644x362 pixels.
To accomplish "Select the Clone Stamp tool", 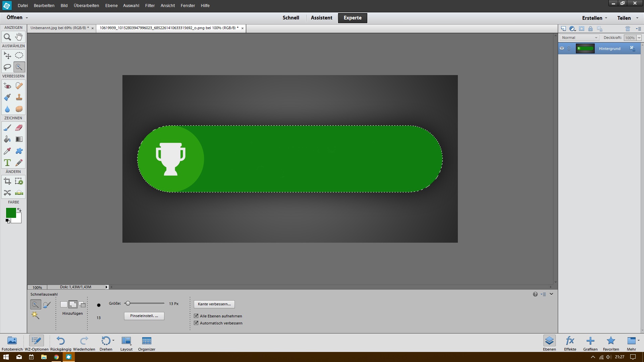I will click(x=19, y=98).
